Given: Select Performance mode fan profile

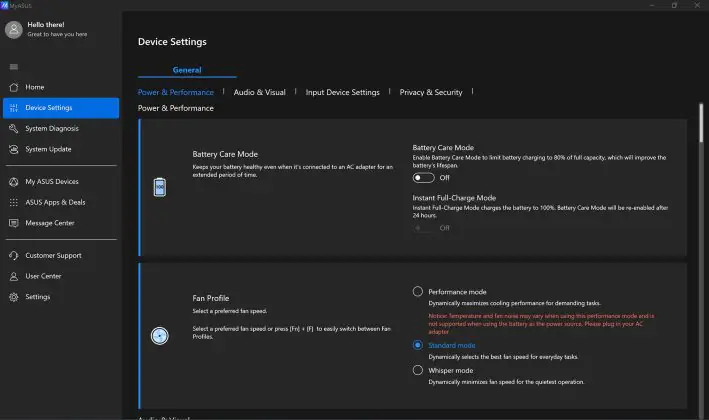Looking at the screenshot, I should [x=418, y=291].
